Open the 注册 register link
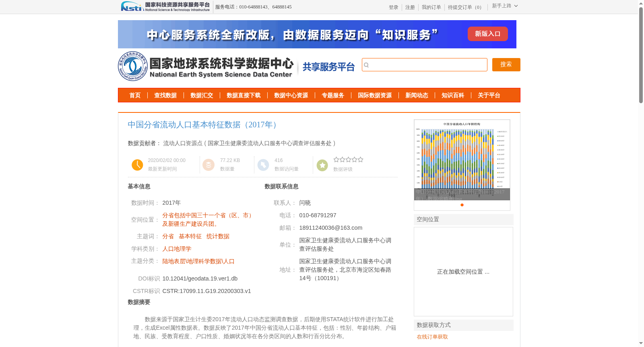644x347 pixels. pos(410,7)
